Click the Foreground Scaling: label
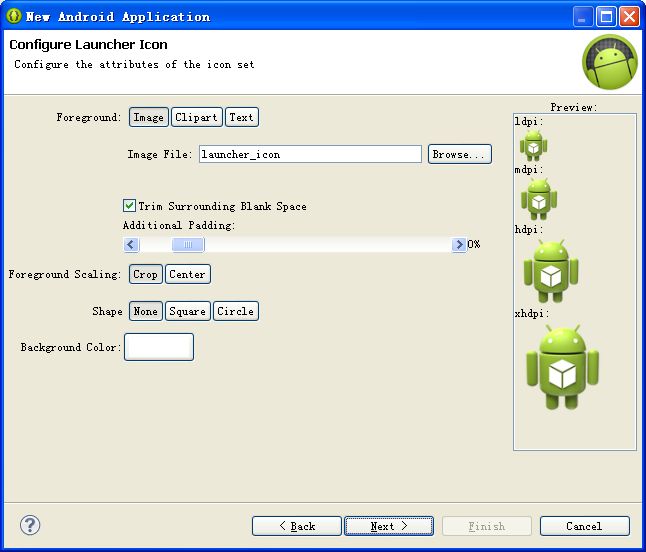Viewport: 646px width, 552px height. [x=65, y=274]
